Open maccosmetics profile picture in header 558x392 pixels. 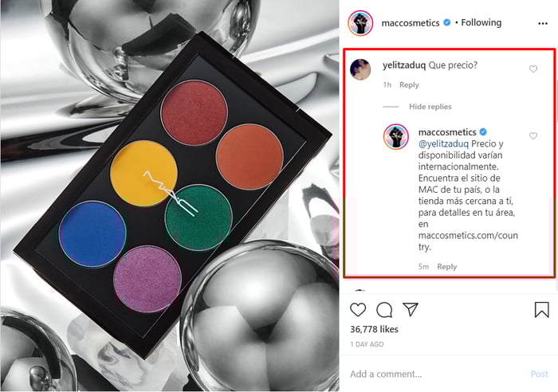tap(360, 23)
